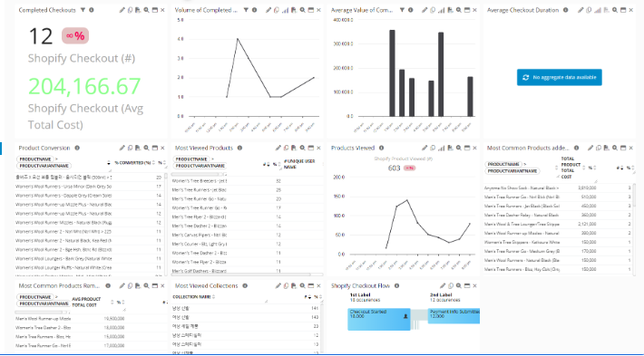Select row Men's Tree Dasher Relay - Natural Black

point(558,215)
